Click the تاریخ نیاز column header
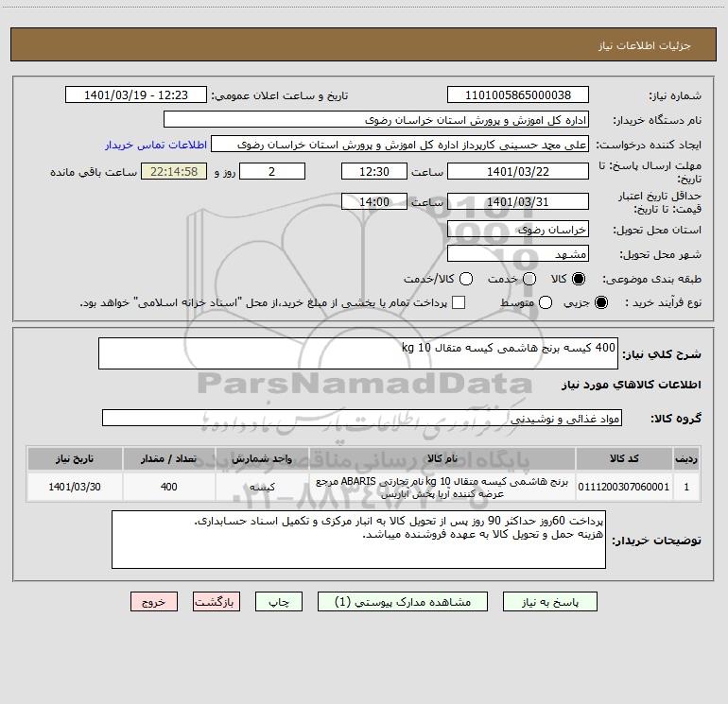Image resolution: width=728 pixels, height=704 pixels. coord(75,458)
